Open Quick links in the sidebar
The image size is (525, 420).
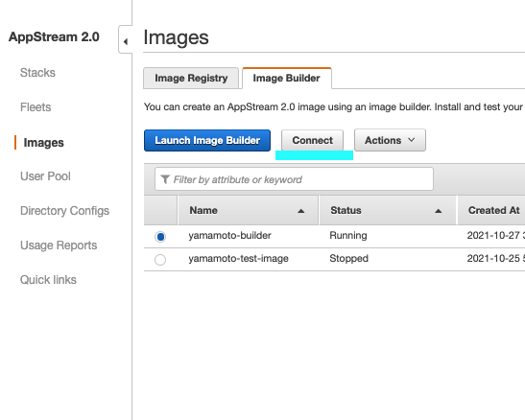(48, 280)
